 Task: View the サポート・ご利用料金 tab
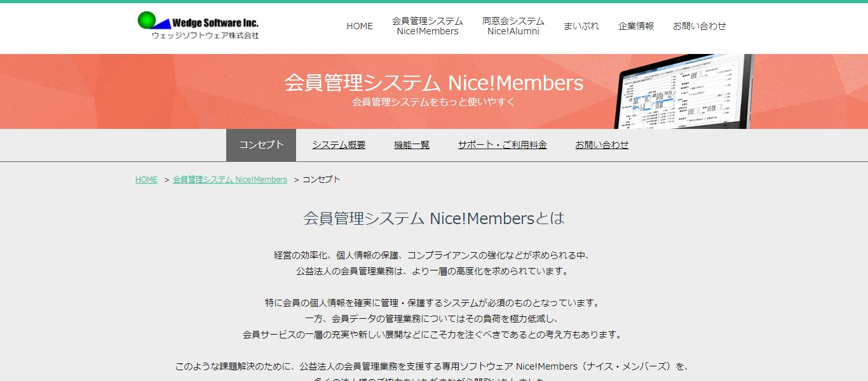click(502, 144)
